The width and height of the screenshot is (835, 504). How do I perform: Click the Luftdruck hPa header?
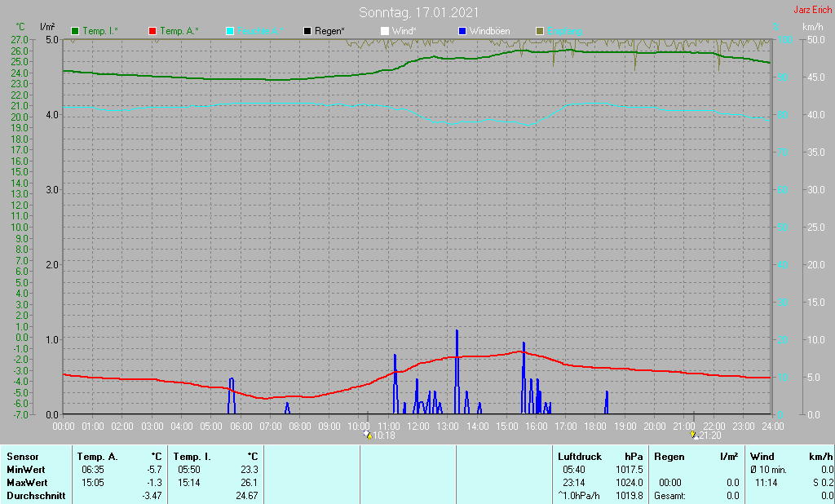[600, 457]
